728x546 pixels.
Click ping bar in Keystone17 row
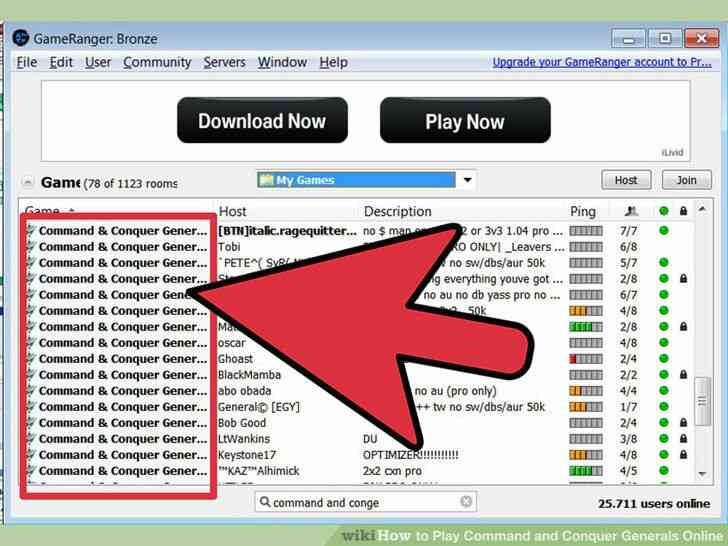pyautogui.click(x=586, y=455)
